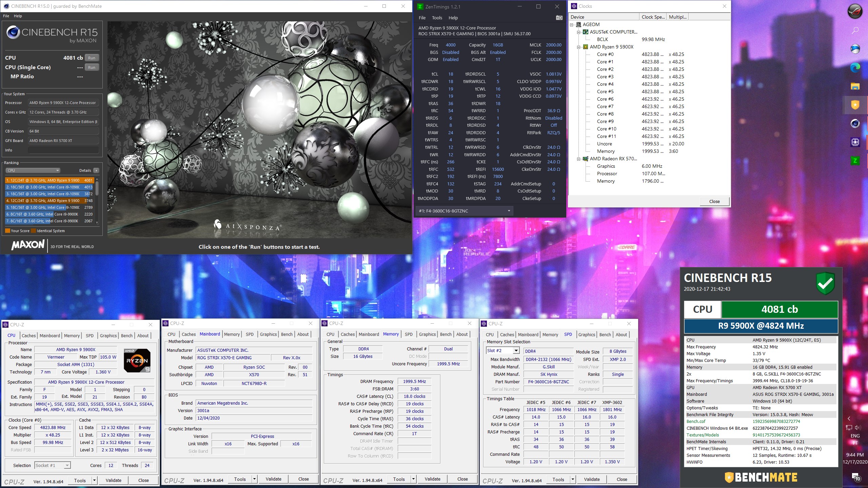Click CPU-Z SPD window title icon
Image resolution: width=868 pixels, height=488 pixels.
tap(484, 324)
